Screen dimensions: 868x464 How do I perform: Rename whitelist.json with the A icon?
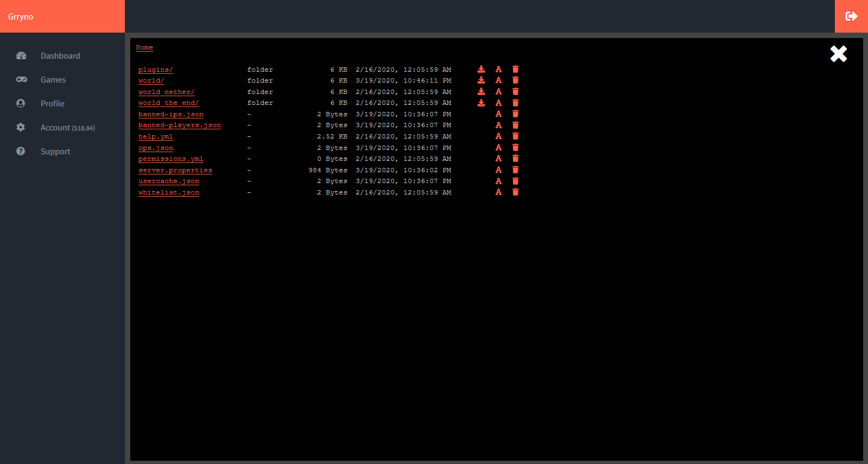click(498, 192)
